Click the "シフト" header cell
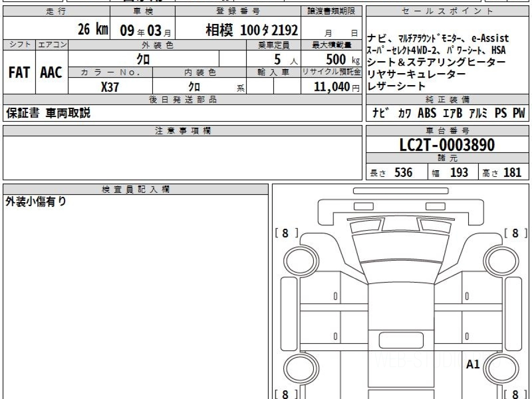The height and width of the screenshot is (399, 532). [x=19, y=45]
